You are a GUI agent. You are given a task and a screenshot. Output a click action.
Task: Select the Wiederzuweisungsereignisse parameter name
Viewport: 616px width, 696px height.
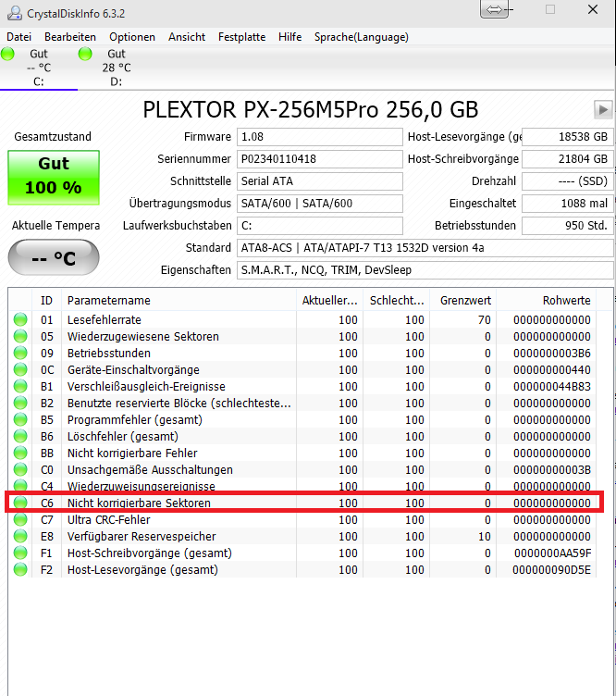[141, 486]
